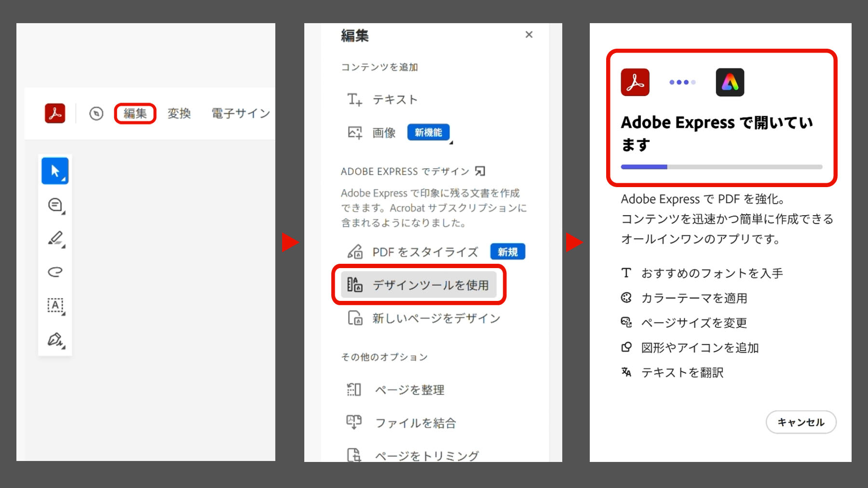Click the 図形やアイコンを追加 shapes icon
868x488 pixels.
(626, 347)
